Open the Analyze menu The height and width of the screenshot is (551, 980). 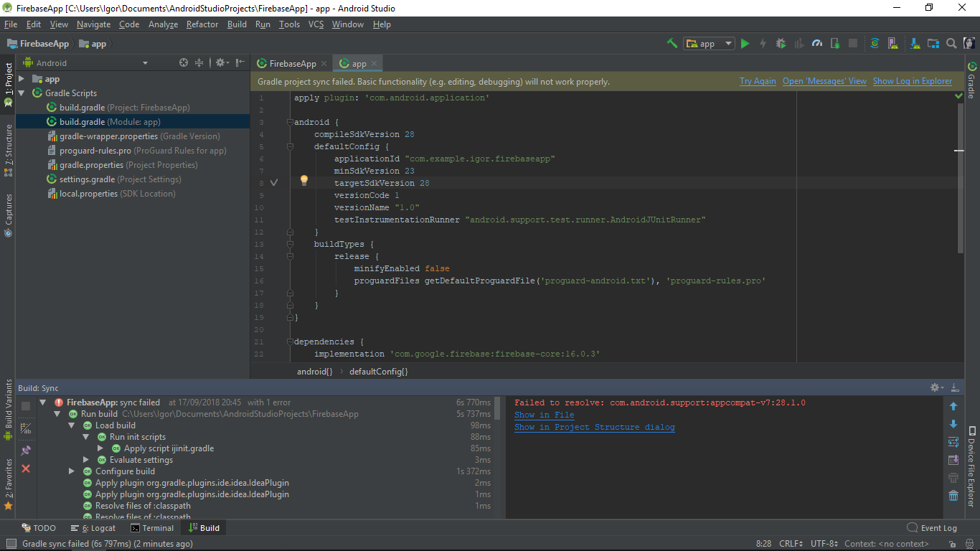point(163,24)
